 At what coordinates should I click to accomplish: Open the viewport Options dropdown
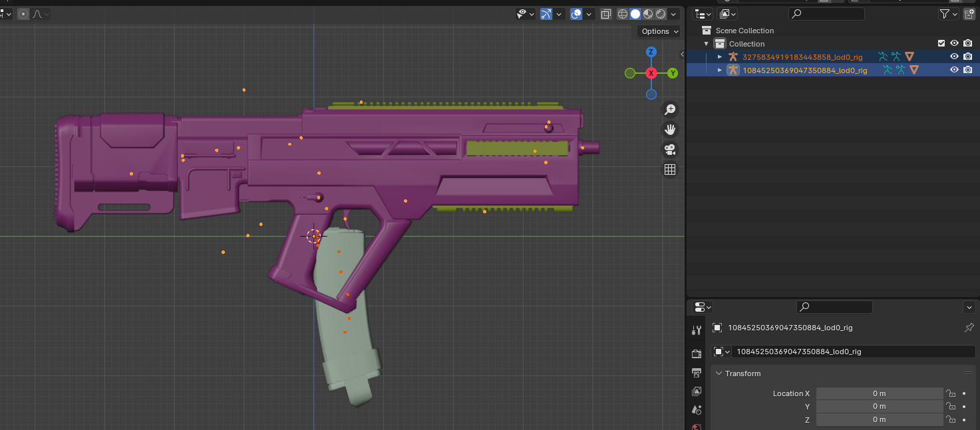click(x=659, y=31)
